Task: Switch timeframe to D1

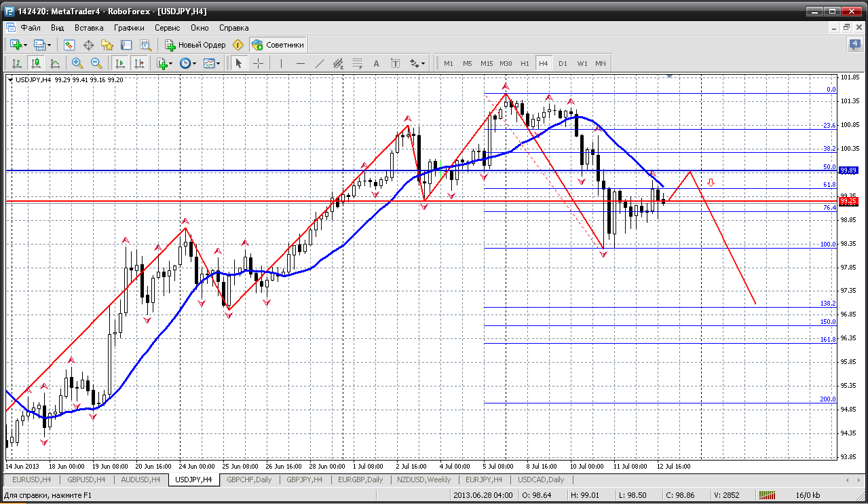Action: (563, 63)
